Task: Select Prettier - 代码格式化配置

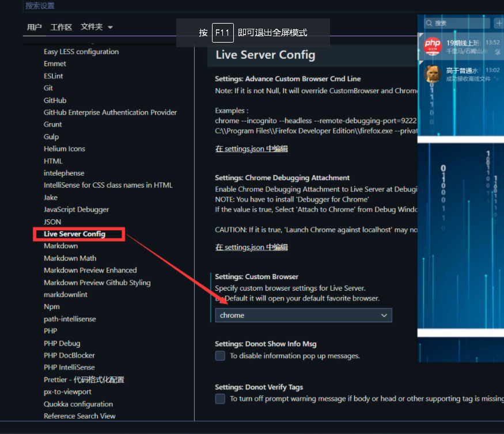Action: click(x=84, y=380)
